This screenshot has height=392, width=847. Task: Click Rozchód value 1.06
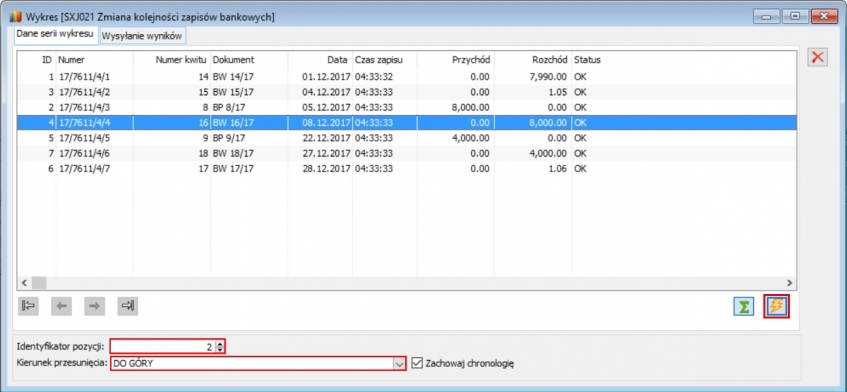558,168
